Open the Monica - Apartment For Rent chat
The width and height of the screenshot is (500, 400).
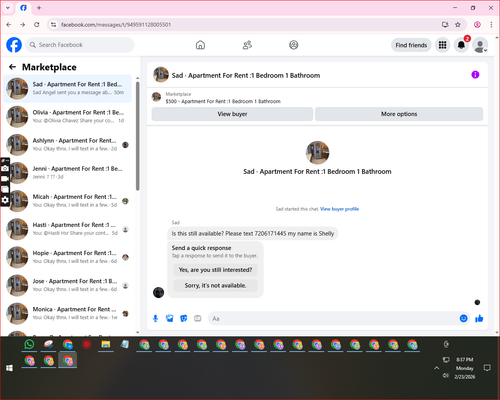[x=67, y=313]
